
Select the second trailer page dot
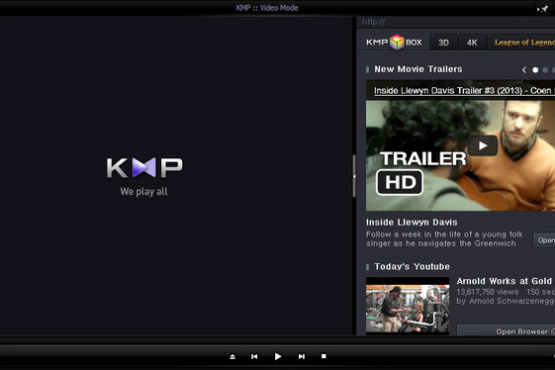pyautogui.click(x=545, y=70)
